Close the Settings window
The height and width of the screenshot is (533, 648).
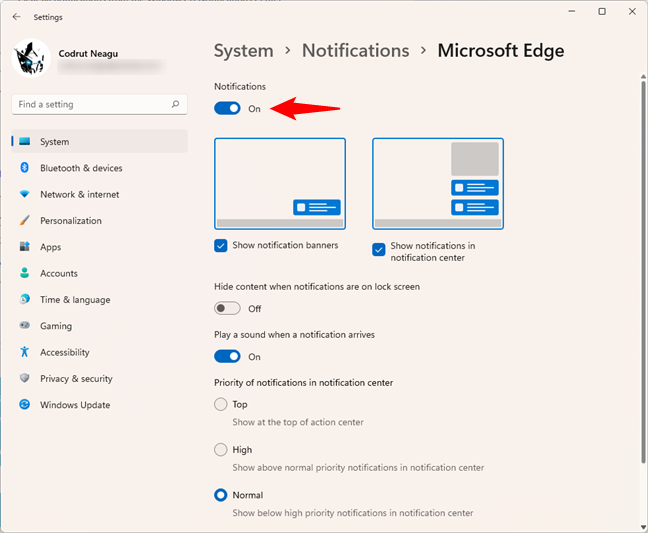point(632,12)
